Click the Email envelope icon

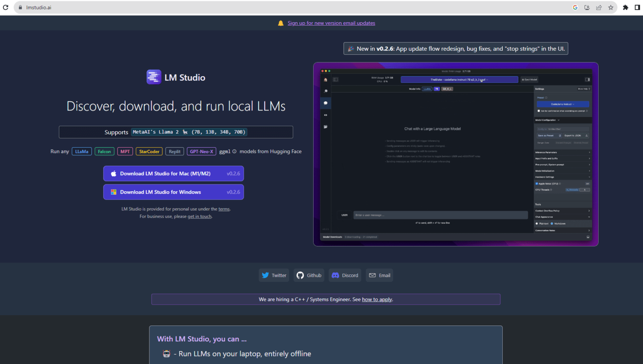pyautogui.click(x=372, y=275)
